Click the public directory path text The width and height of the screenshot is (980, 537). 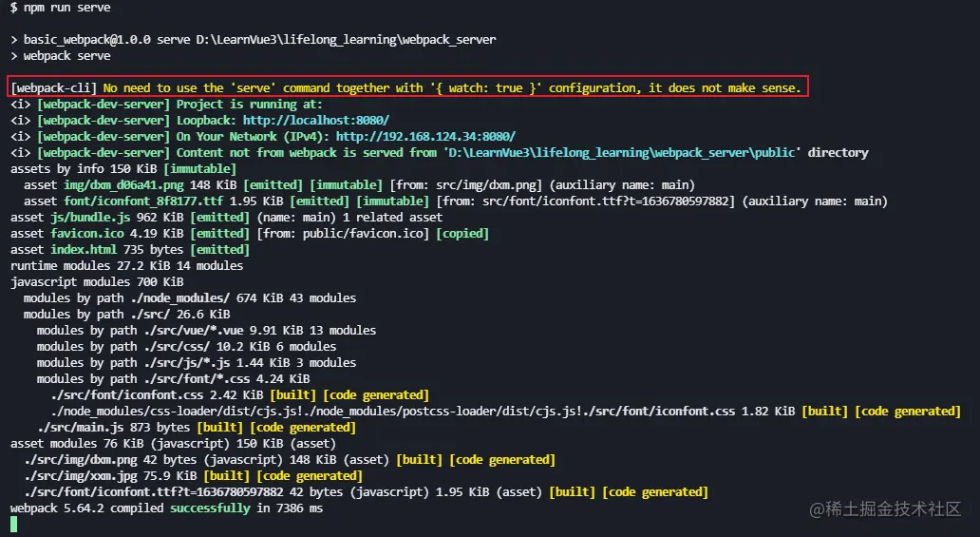click(622, 153)
